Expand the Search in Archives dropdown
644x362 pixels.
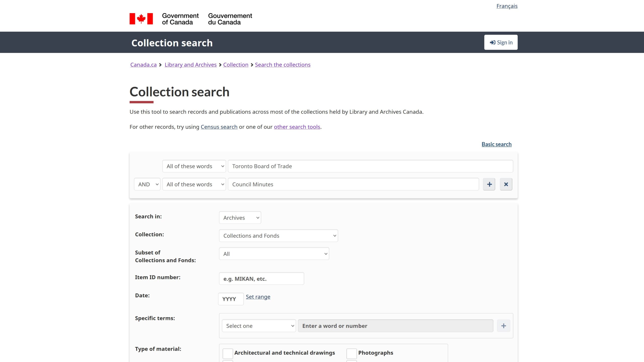(x=240, y=218)
